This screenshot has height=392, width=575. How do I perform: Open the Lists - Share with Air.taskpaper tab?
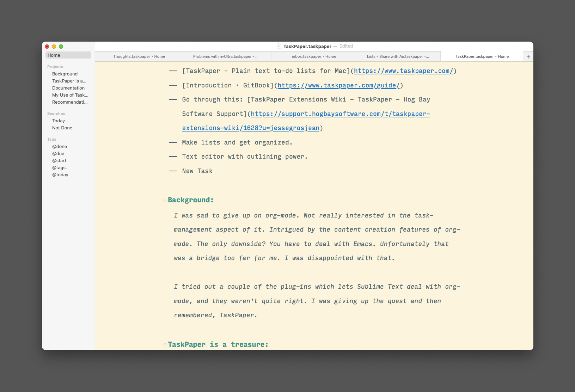tap(398, 56)
